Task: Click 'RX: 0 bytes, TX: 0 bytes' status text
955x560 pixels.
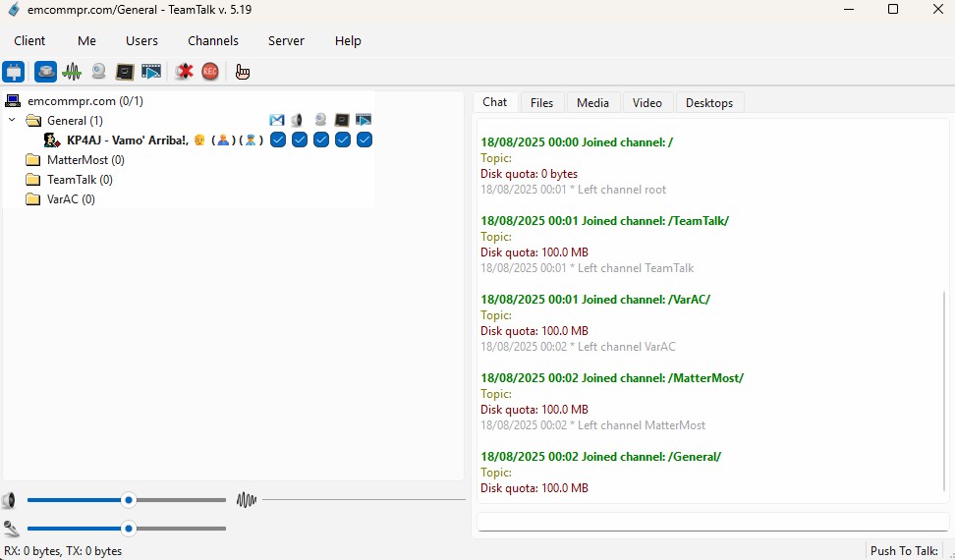Action: click(63, 551)
